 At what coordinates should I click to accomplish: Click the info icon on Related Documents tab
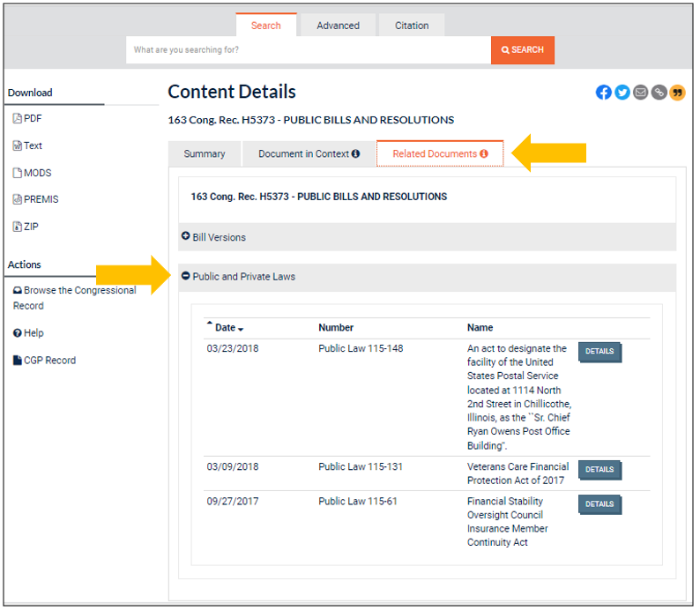point(484,154)
